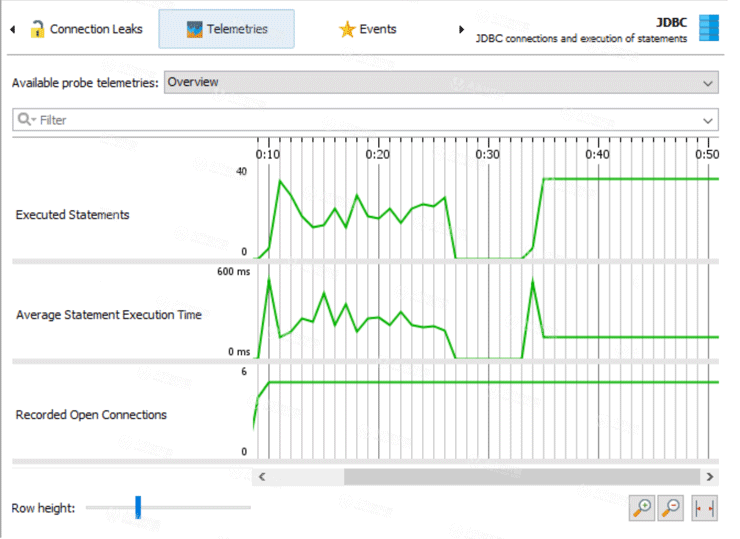The height and width of the screenshot is (539, 740).
Task: Click the horizontal scrollbar right arrow
Action: coord(709,477)
